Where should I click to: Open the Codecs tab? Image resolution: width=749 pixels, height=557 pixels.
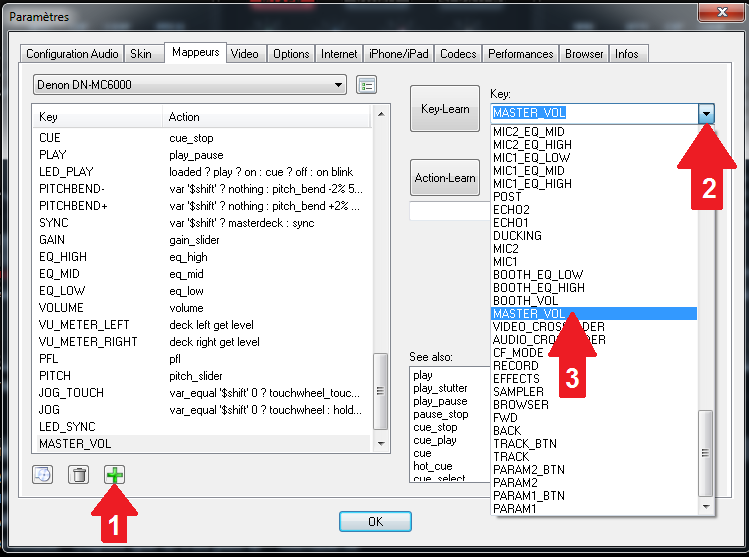[x=458, y=54]
